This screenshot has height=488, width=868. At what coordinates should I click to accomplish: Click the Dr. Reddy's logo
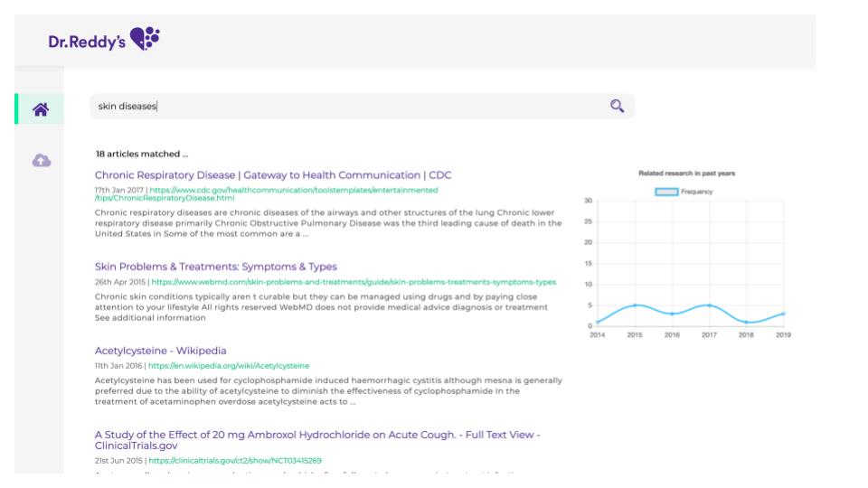point(104,39)
